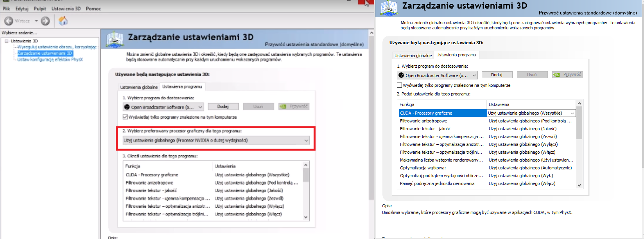This screenshot has width=644, height=239.
Task: Open the Pomoc menu
Action: 93,9
